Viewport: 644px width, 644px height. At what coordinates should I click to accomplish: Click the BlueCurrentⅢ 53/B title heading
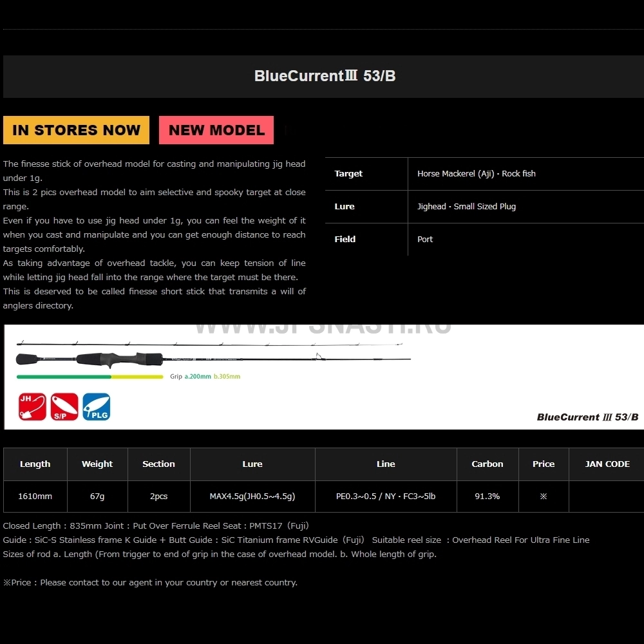click(325, 76)
